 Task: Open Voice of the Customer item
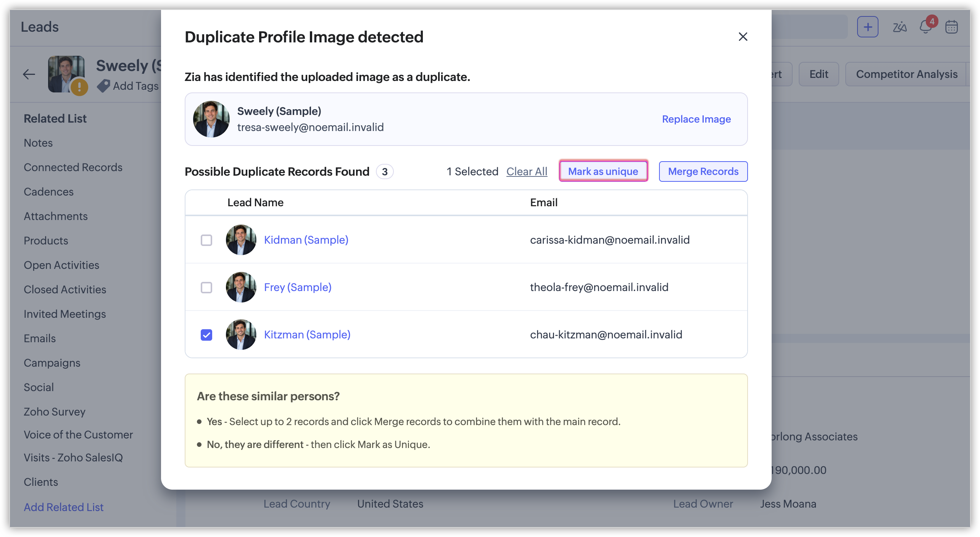78,435
